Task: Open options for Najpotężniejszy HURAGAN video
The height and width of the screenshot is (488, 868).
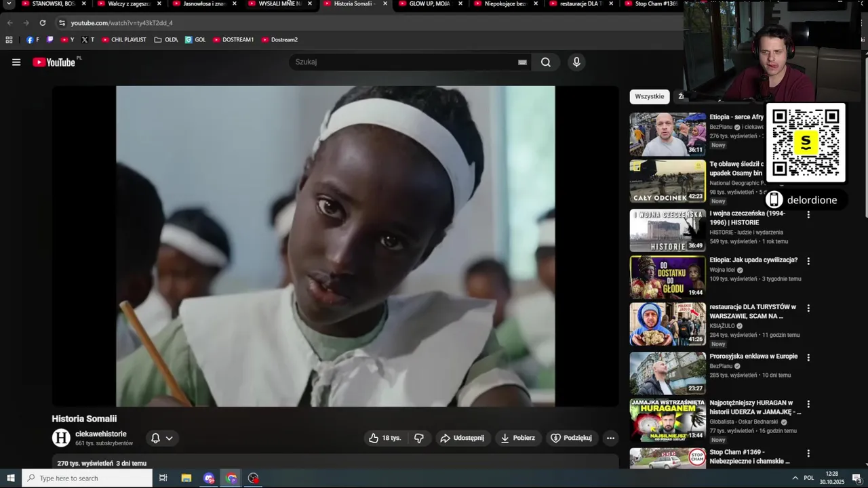Action: [x=808, y=404]
